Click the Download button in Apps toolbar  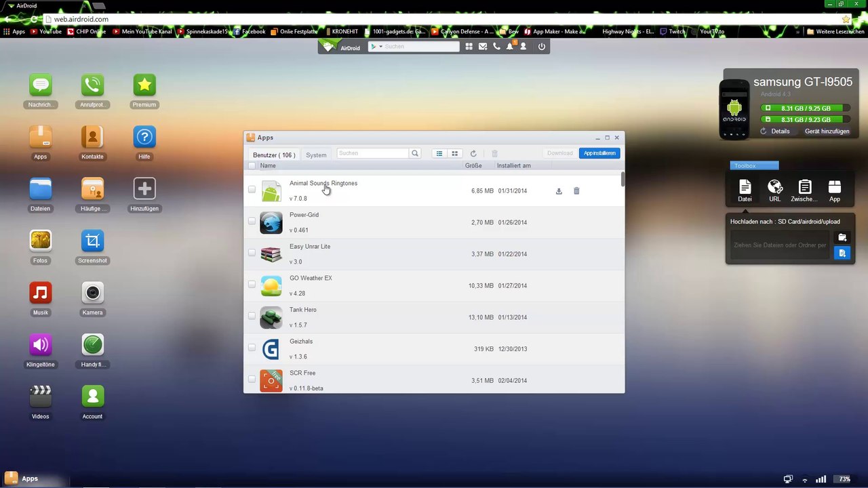click(560, 153)
